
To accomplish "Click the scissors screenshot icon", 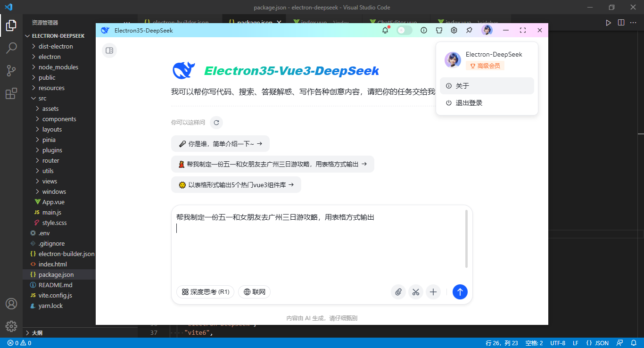I will [x=416, y=292].
